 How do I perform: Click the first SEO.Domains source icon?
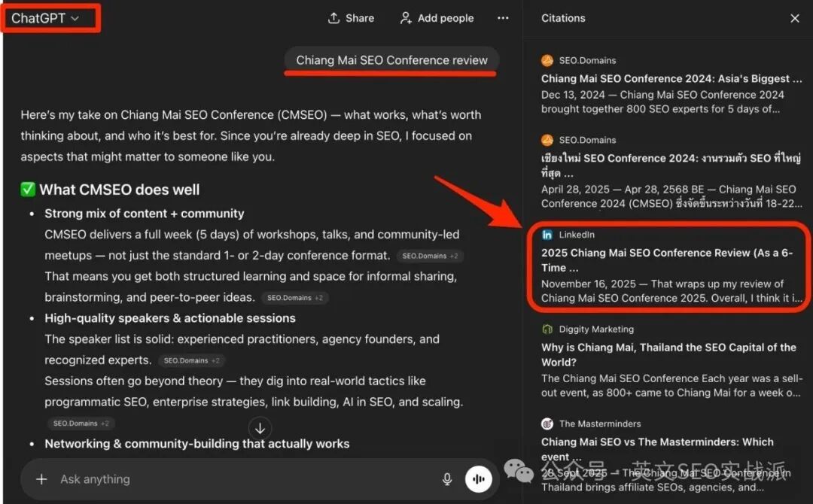(x=547, y=61)
